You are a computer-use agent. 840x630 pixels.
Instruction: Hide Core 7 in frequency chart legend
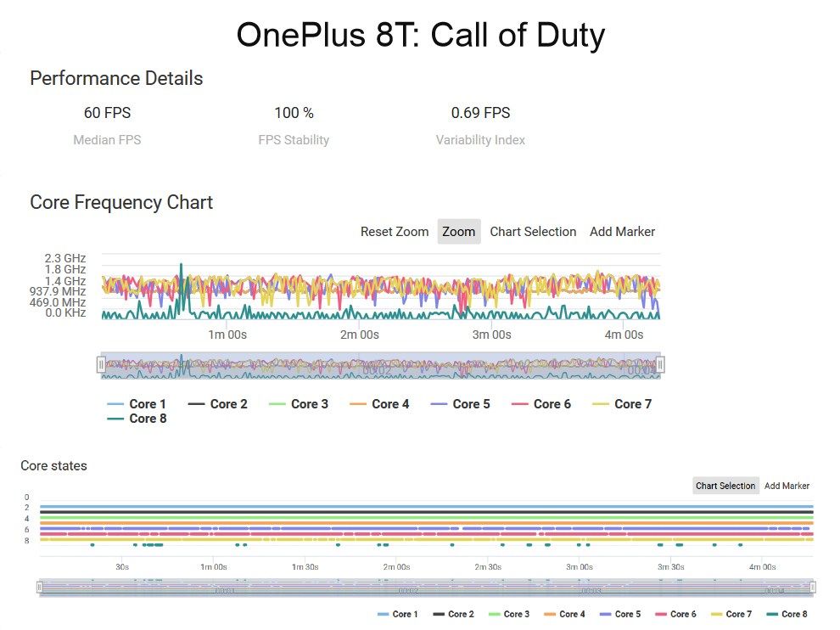(622, 404)
